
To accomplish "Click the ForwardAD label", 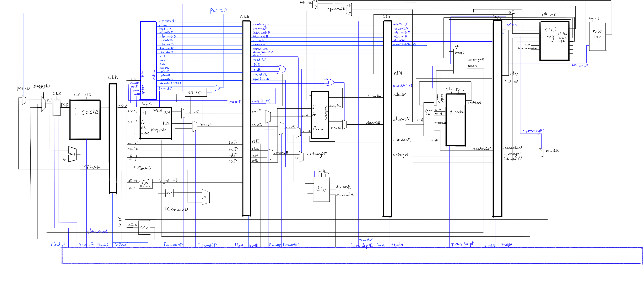I will tap(173, 245).
